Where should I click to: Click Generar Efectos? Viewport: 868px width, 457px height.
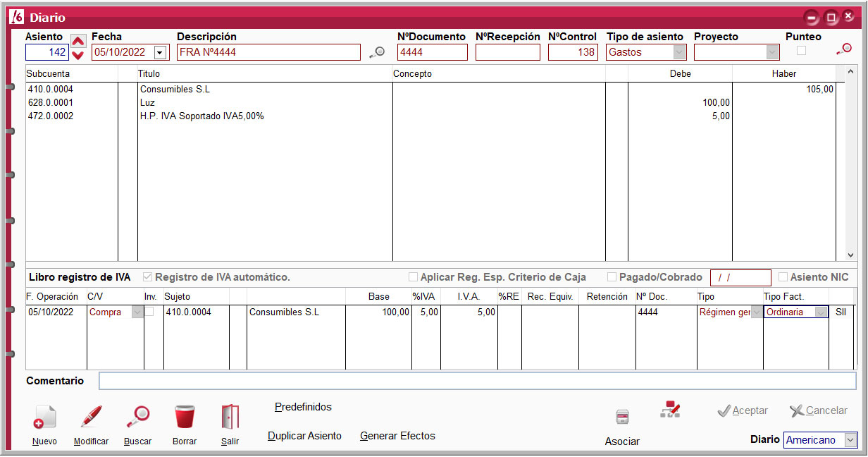(x=397, y=436)
